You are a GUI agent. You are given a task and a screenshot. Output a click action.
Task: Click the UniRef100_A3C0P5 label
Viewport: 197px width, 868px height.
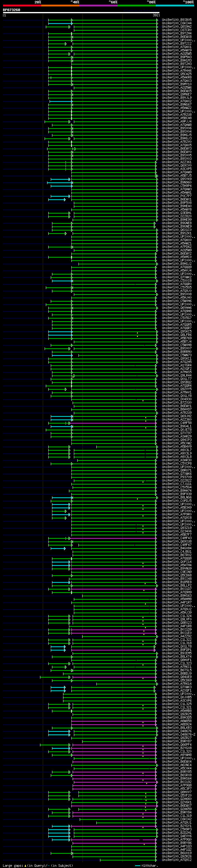pos(177,169)
